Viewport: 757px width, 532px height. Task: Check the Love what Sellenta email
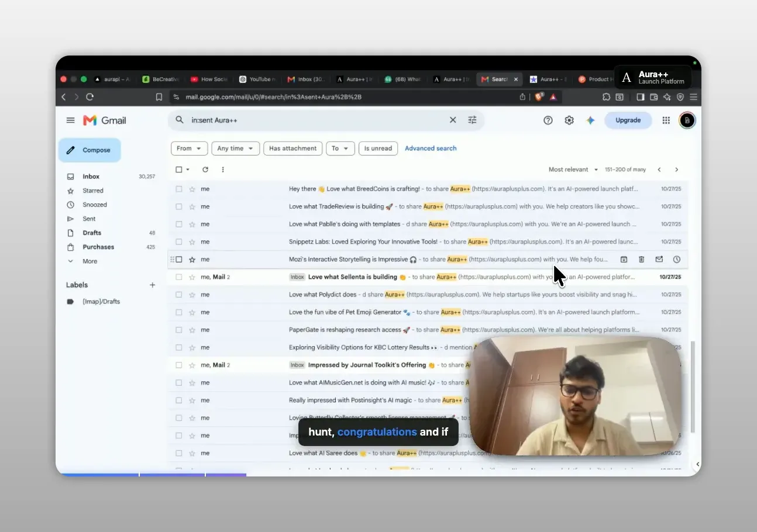(x=179, y=277)
